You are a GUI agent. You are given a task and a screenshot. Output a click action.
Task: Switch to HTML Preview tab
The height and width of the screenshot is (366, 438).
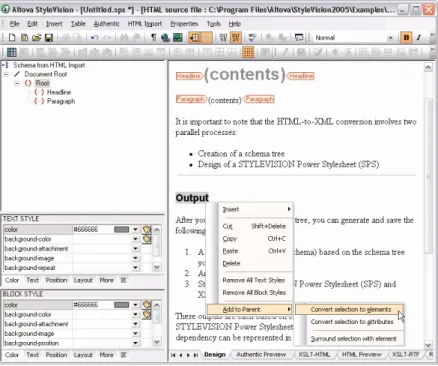pos(361,355)
